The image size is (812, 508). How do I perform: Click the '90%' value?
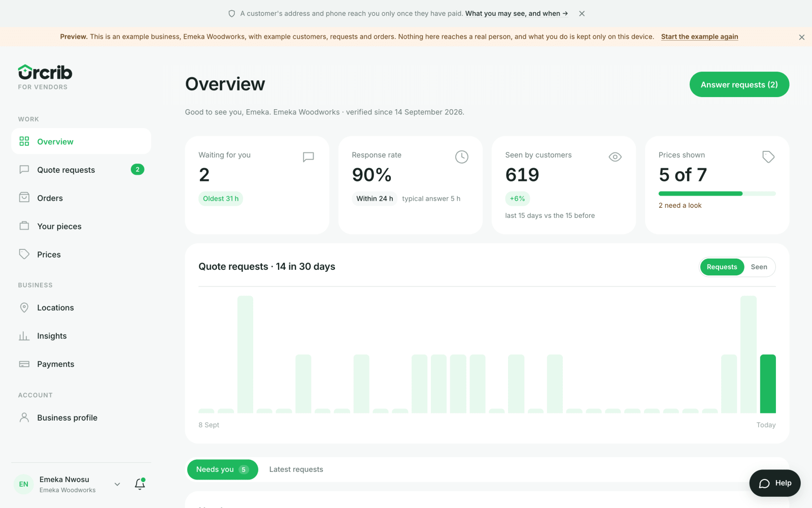[x=371, y=175]
